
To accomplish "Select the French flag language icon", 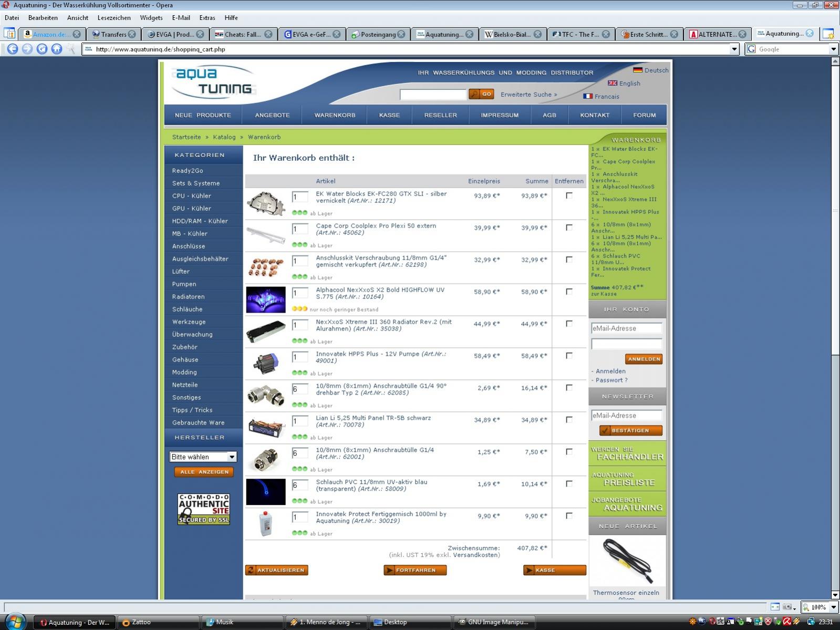I will [588, 96].
